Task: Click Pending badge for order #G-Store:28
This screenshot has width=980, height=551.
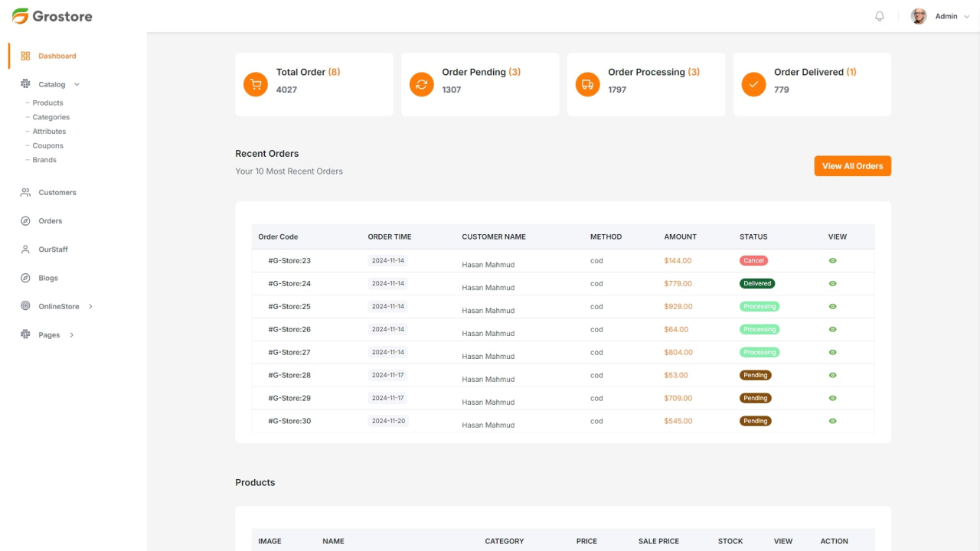Action: (755, 376)
